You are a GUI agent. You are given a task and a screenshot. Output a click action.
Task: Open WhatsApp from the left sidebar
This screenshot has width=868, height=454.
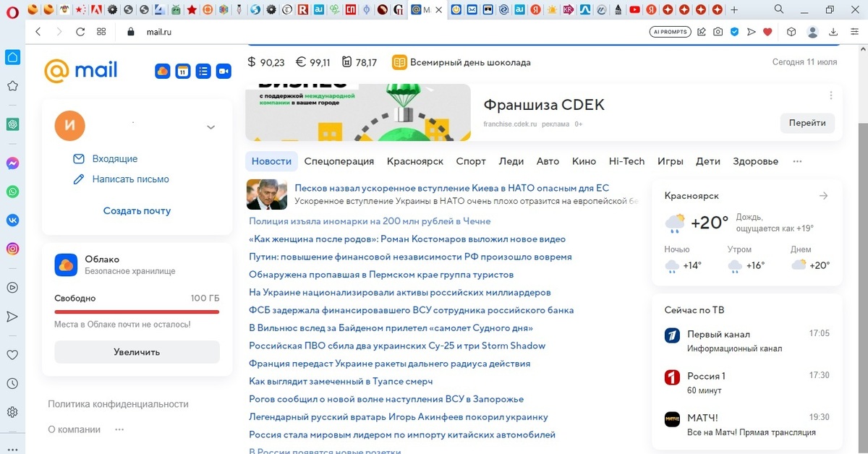click(x=12, y=192)
